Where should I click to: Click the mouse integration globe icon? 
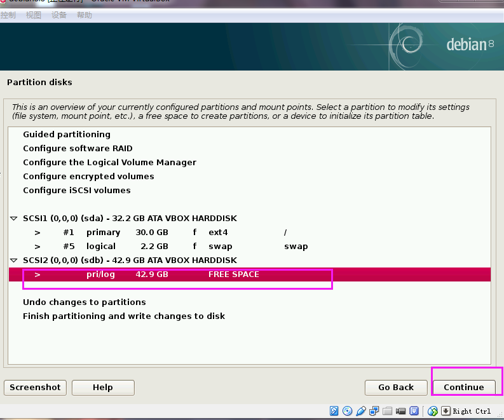(432, 411)
